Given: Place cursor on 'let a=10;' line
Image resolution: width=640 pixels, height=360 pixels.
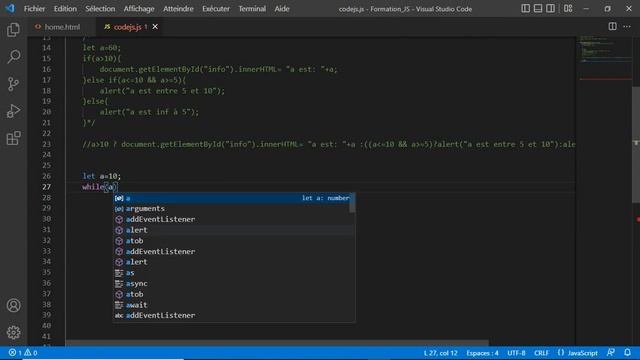Looking at the screenshot, I should click(102, 176).
